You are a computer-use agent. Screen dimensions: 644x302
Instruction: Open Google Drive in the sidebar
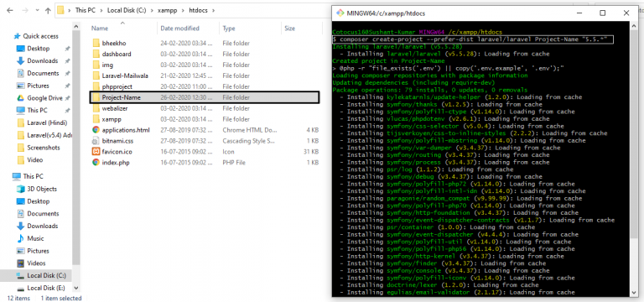(44, 98)
